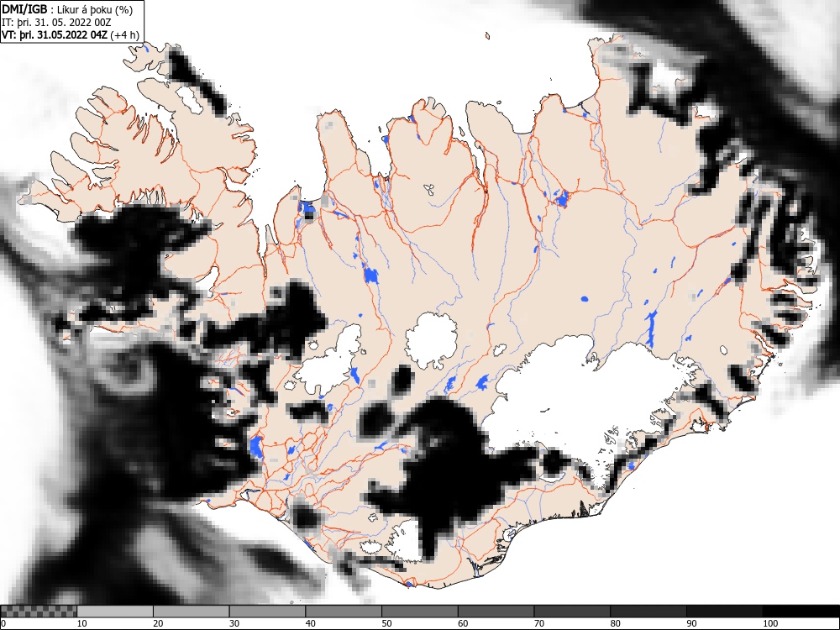This screenshot has width=840, height=630.
Task: Click the legend label "30"
Action: click(x=234, y=623)
